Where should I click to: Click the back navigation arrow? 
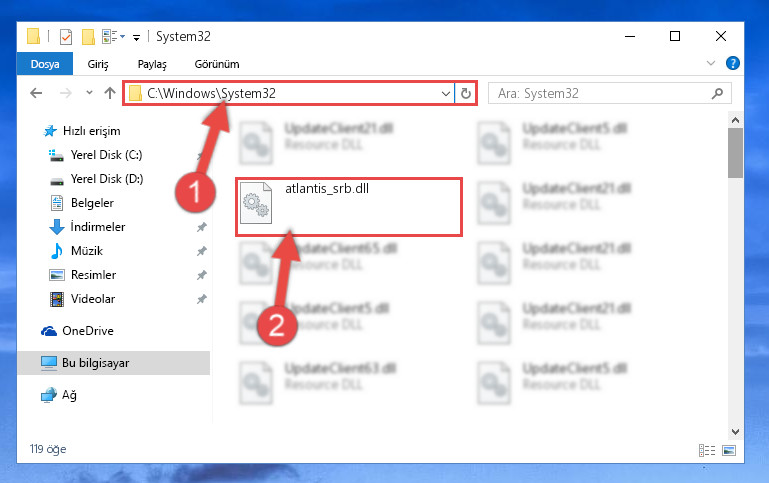click(36, 93)
